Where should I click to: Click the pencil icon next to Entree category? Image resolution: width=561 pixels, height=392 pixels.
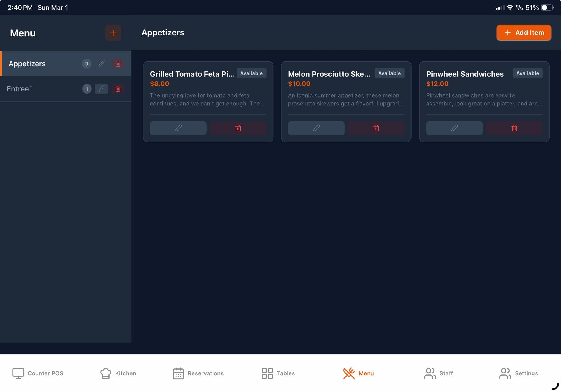pos(101,89)
